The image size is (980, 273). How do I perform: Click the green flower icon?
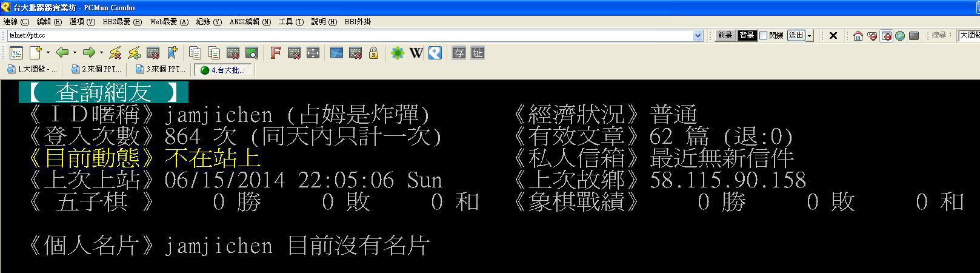coord(398,53)
